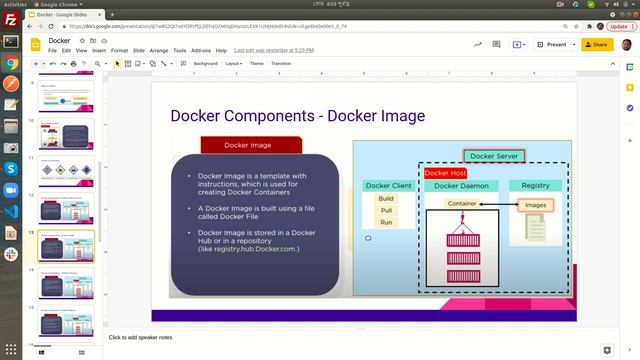
Task: Click the New slide plus button
Action: click(x=36, y=64)
